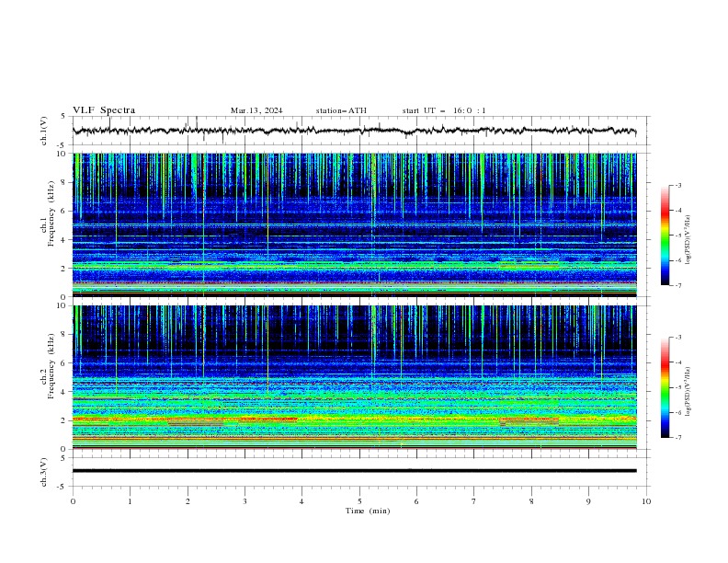The image size is (728, 563).
Task: Click the VLF Spectra title text
Action: (104, 110)
